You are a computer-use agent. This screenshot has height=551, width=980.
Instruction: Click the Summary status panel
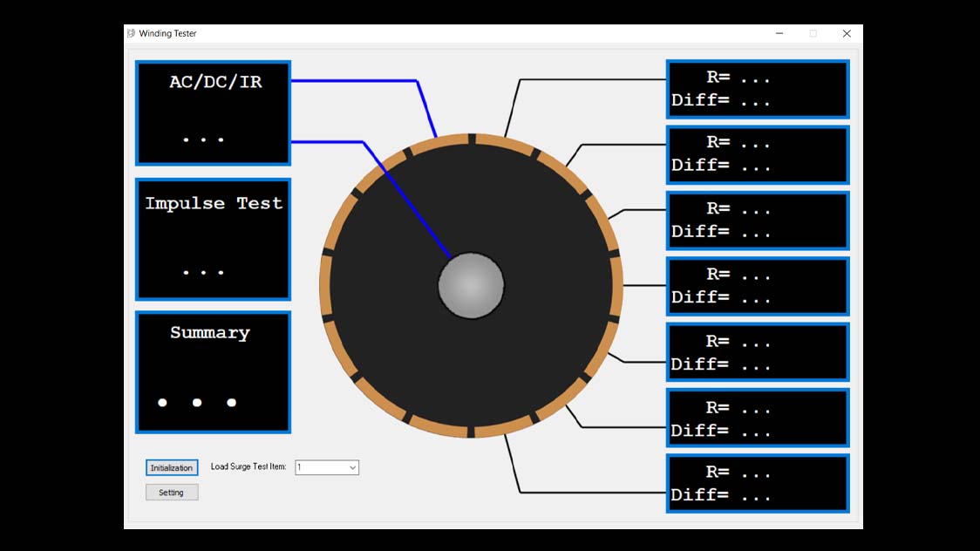click(x=213, y=372)
